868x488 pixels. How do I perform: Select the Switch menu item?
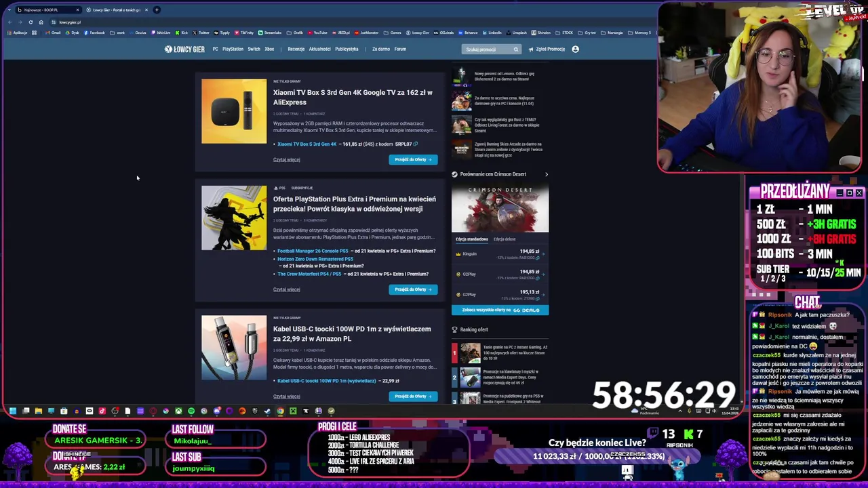coord(254,49)
